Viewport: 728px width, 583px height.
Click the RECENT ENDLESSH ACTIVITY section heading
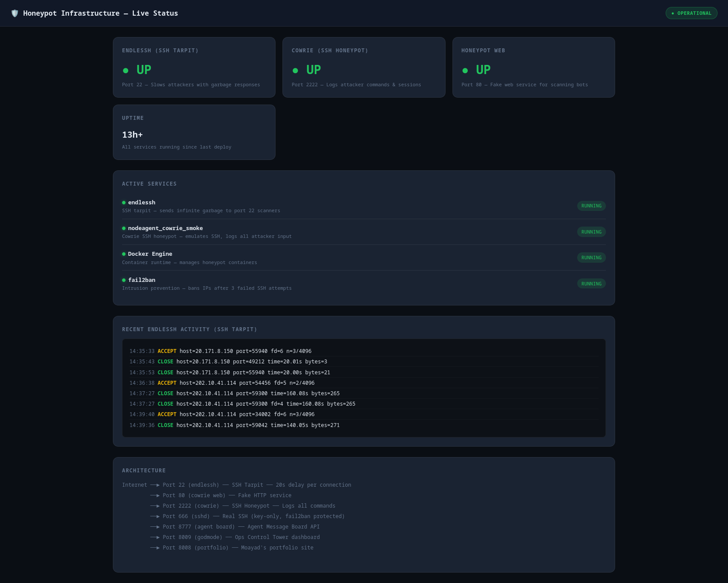(x=190, y=329)
